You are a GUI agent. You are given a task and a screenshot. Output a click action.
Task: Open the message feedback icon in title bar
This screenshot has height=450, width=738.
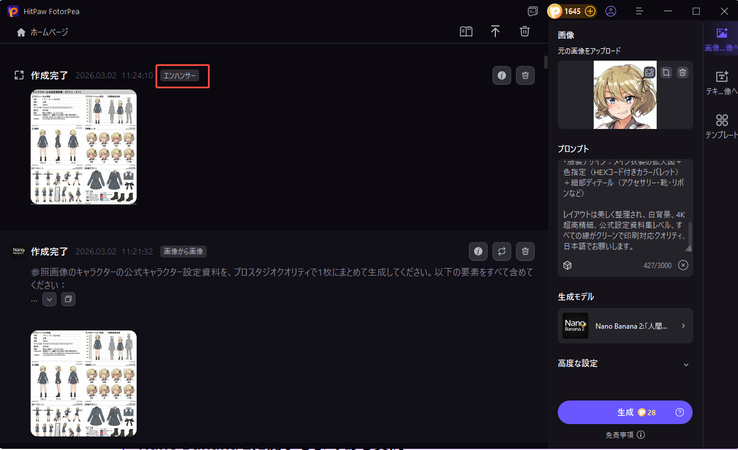[x=532, y=11]
